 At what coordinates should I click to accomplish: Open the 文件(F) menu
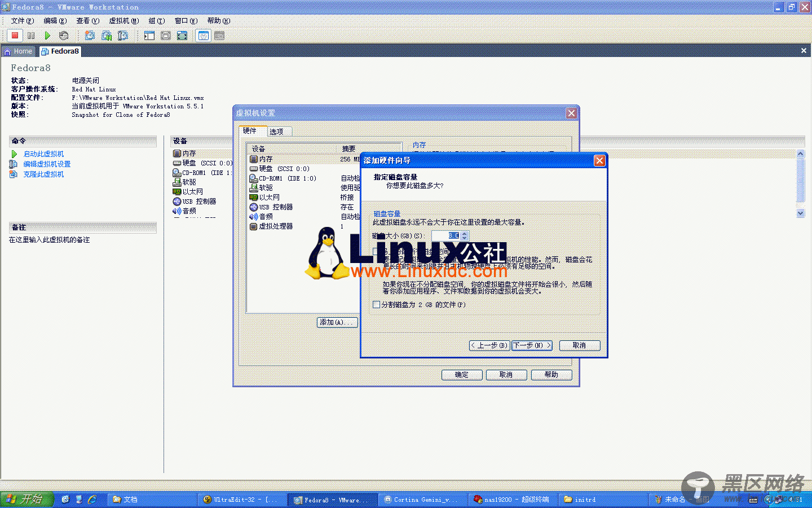[x=23, y=21]
